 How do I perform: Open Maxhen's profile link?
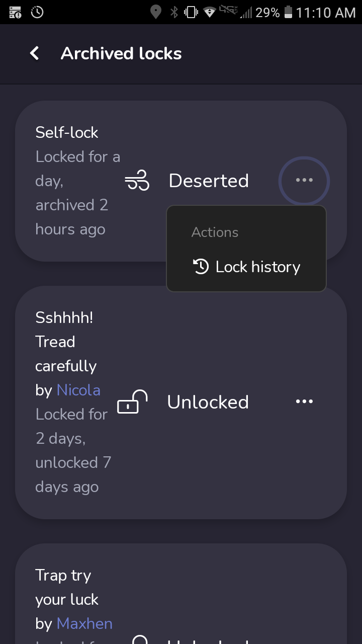click(x=84, y=623)
